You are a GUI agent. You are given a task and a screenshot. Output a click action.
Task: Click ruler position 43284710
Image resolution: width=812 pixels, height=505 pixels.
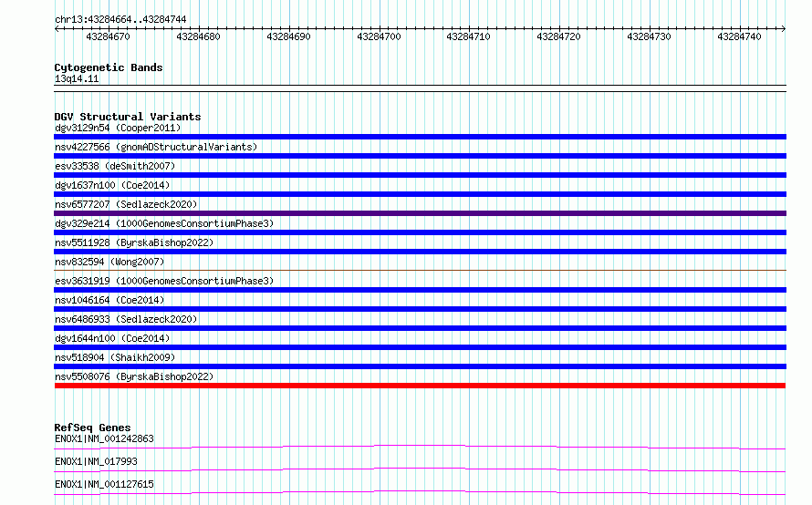(x=468, y=36)
